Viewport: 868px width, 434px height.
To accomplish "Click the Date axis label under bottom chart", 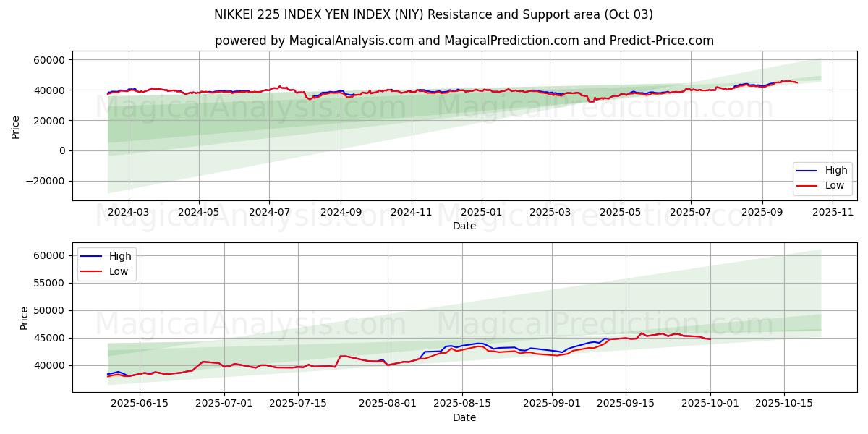I will [464, 417].
